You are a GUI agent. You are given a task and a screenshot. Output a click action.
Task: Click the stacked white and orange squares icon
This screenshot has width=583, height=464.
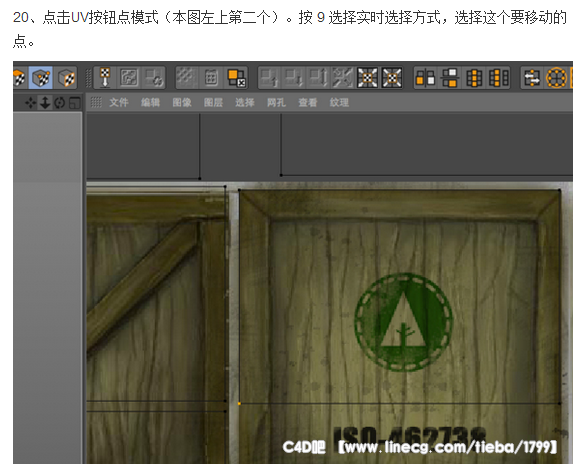click(450, 78)
